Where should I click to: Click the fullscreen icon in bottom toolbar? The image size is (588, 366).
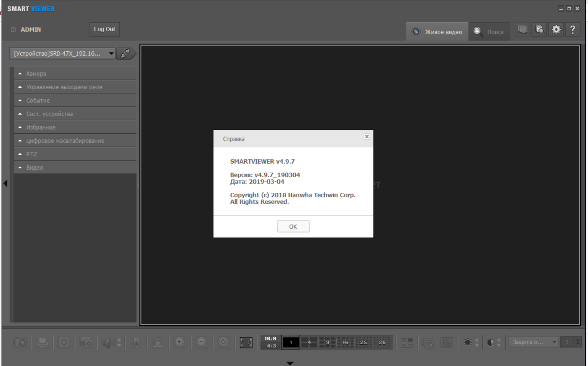[246, 342]
